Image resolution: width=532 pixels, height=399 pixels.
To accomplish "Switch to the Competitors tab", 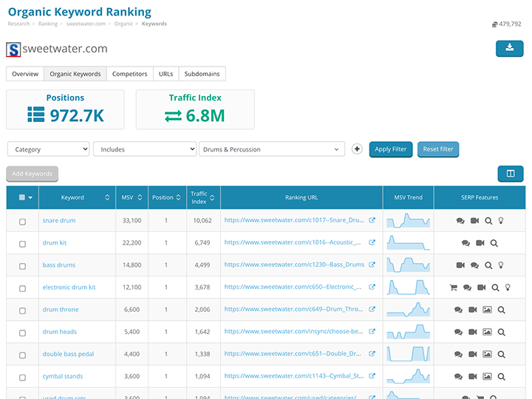I will point(129,74).
